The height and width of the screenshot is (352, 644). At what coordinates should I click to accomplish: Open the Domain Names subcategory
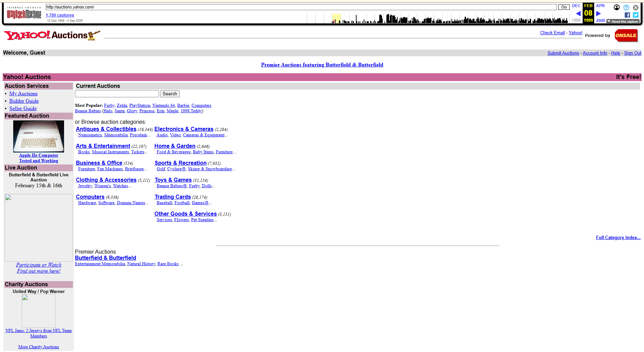(x=131, y=203)
